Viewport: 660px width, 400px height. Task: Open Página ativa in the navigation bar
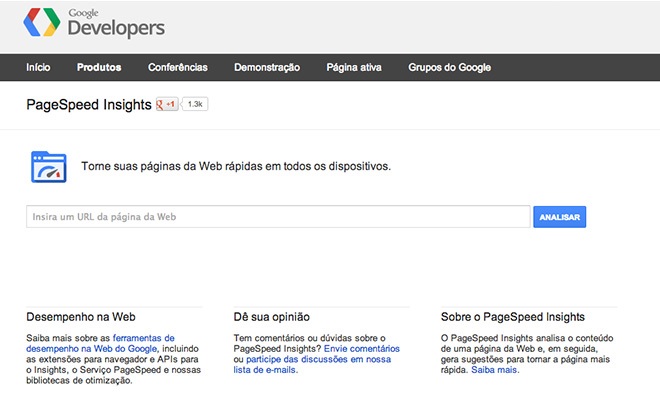354,67
